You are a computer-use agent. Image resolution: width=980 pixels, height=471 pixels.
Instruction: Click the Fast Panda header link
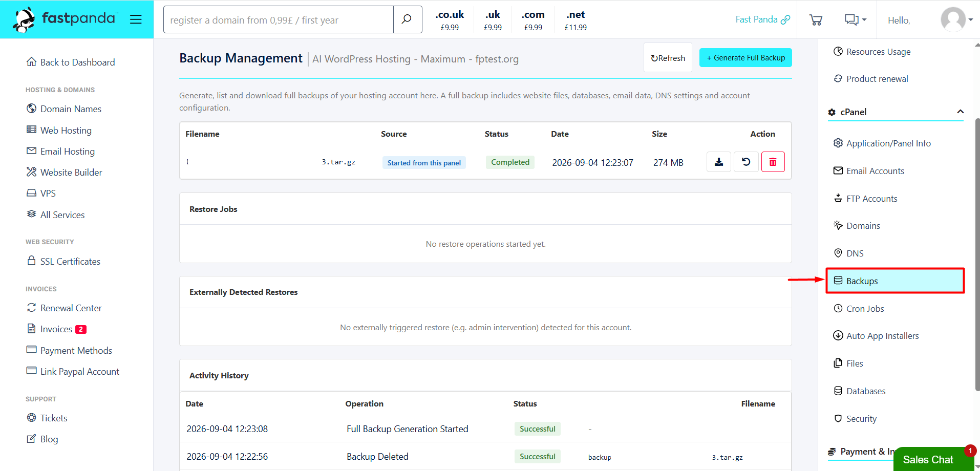click(762, 19)
